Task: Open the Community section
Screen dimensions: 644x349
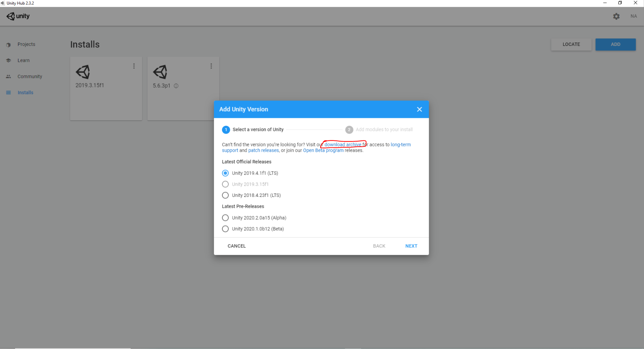Action: point(30,76)
